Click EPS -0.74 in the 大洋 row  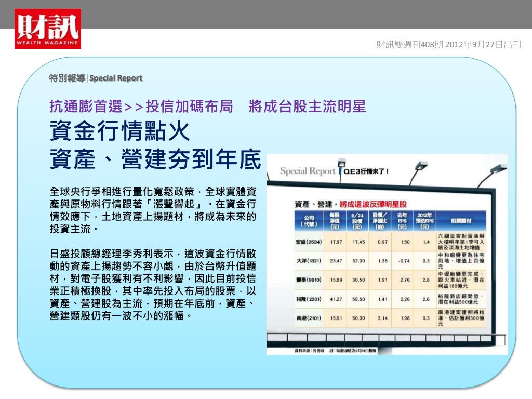tap(404, 261)
